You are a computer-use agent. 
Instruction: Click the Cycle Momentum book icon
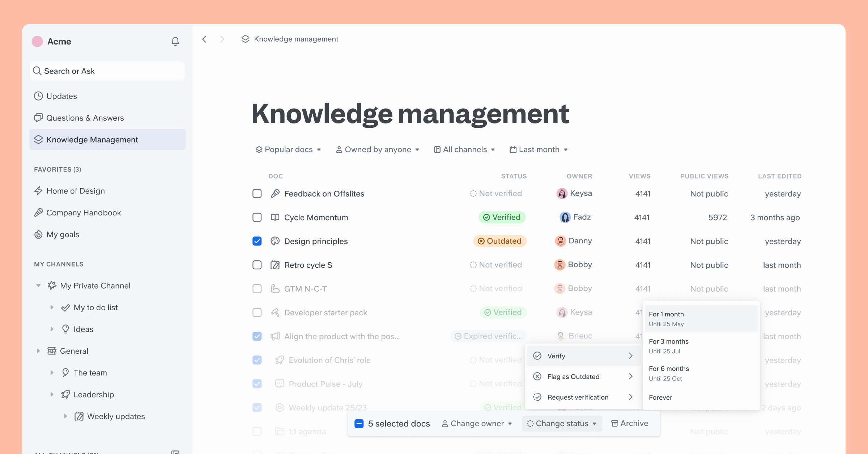275,217
